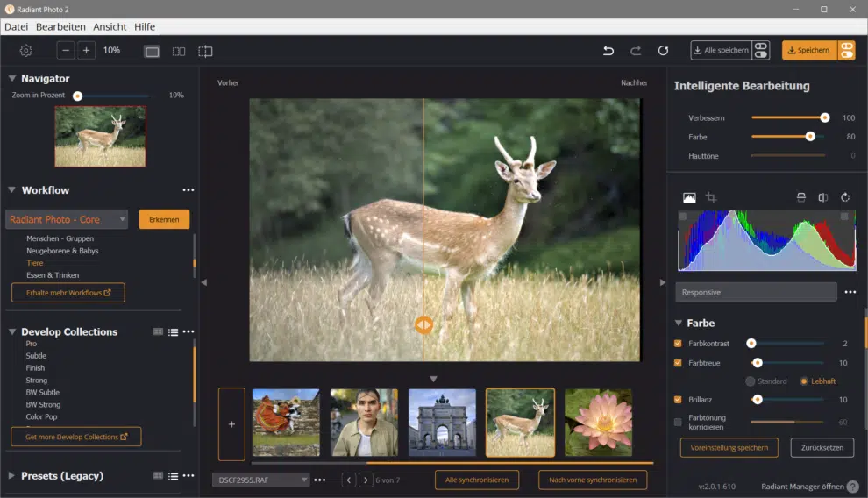Expand the Presets (Legacy) section
The image size is (868, 498).
click(12, 476)
